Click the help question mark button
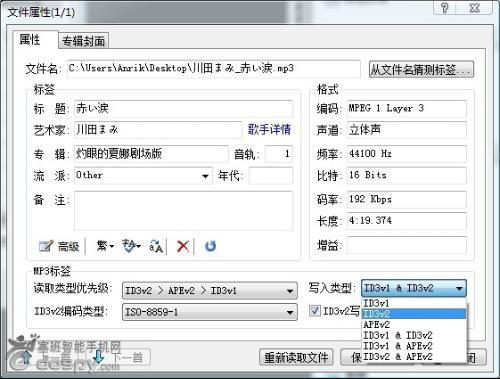Screen dimensions: 500x379 [x=445, y=7]
